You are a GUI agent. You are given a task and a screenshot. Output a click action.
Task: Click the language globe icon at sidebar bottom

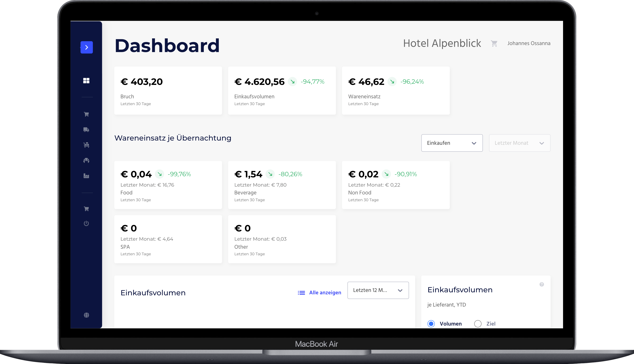coord(87,315)
